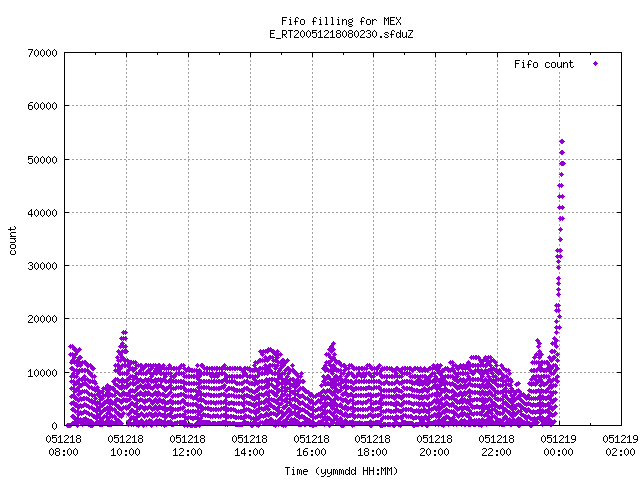Click the x-axis tick "051219 02:00"
Screen dimensions: 640x480
(x=620, y=446)
